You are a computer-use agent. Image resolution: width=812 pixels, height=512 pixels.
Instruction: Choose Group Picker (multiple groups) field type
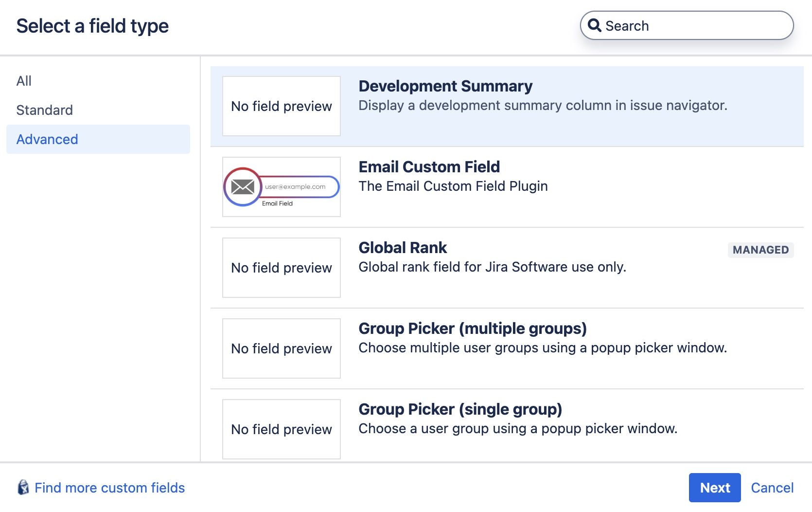coord(507,348)
